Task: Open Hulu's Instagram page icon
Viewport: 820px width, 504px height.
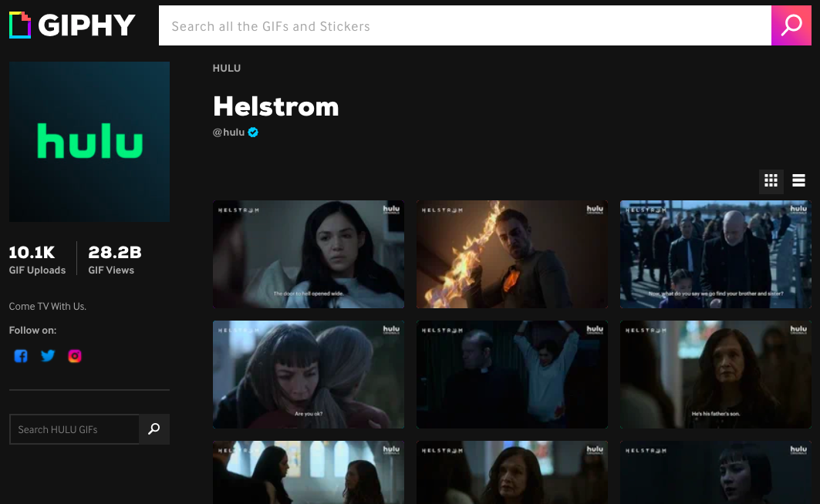Action: coord(75,356)
